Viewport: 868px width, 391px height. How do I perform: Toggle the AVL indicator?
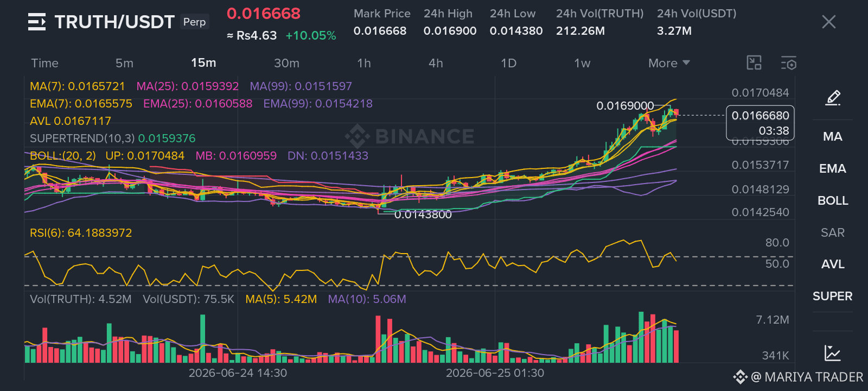click(x=833, y=264)
